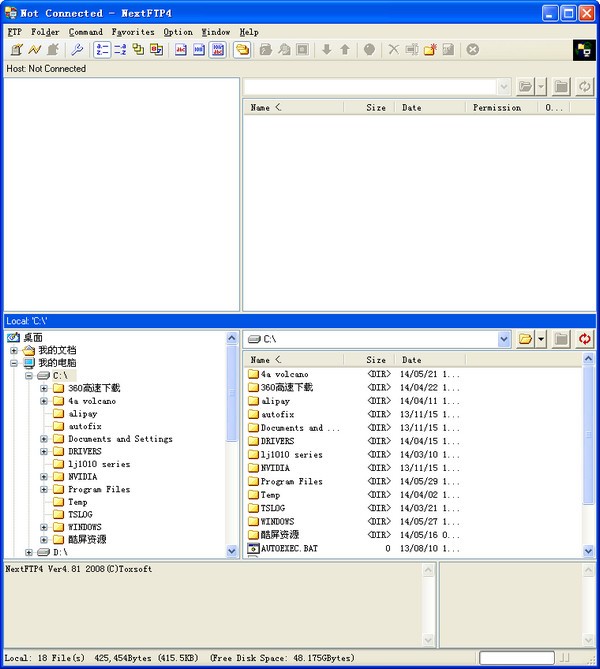
Task: Open the Folder menu
Action: [x=45, y=32]
